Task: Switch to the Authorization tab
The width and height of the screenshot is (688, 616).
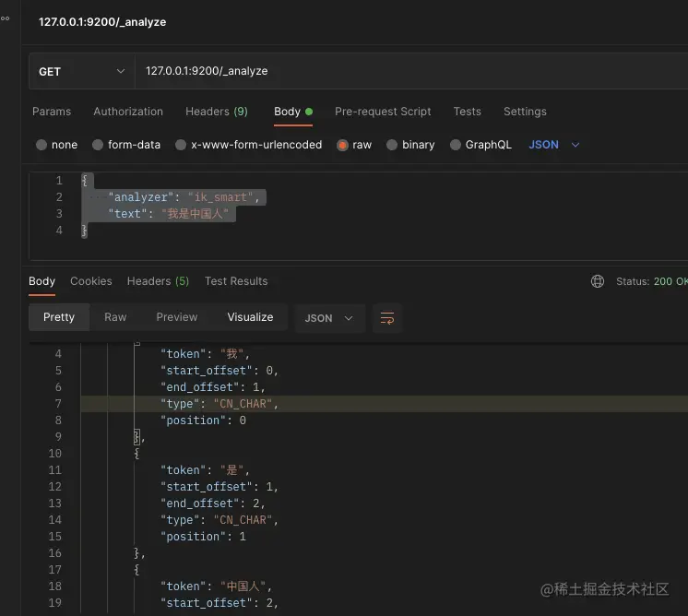Action: 128,112
